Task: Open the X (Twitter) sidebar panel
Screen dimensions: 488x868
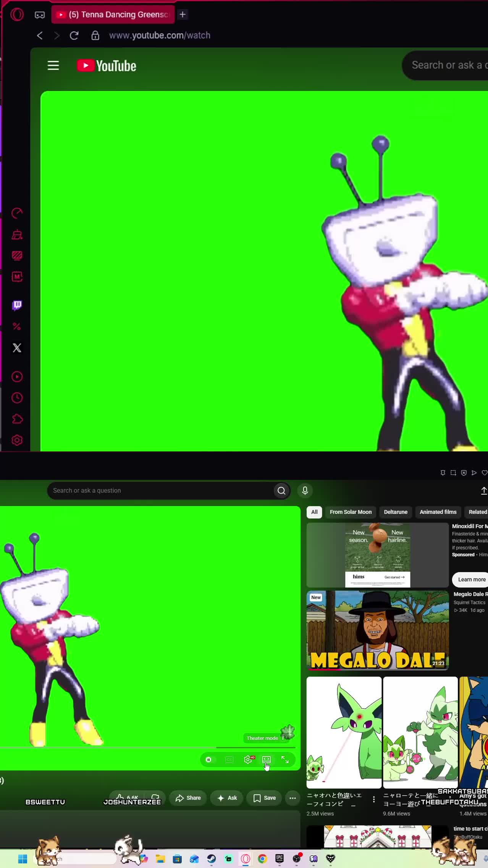Action: pos(17,348)
